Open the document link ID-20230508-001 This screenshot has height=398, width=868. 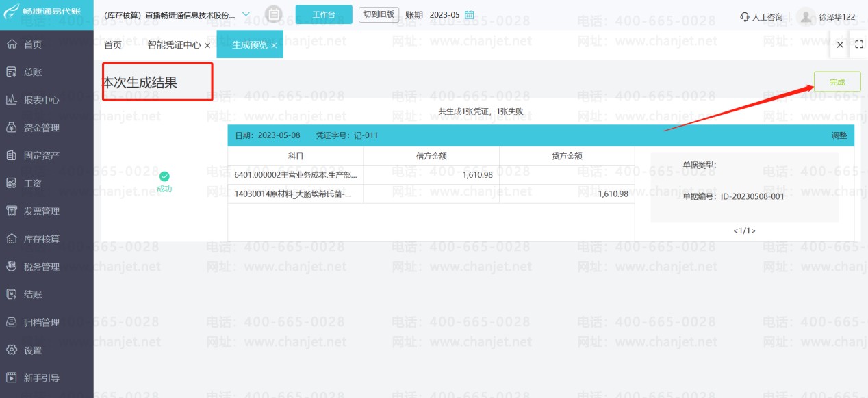(752, 196)
